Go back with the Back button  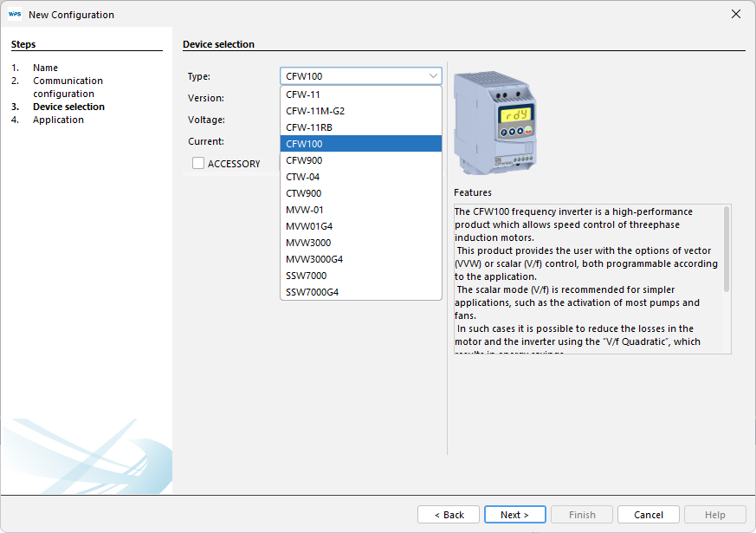(x=449, y=515)
